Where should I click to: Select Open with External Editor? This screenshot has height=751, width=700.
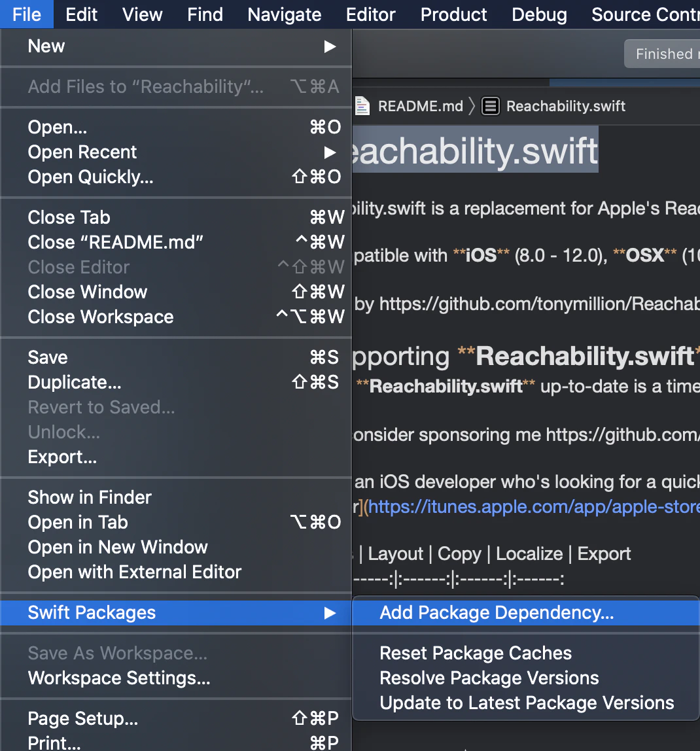(x=176, y=572)
